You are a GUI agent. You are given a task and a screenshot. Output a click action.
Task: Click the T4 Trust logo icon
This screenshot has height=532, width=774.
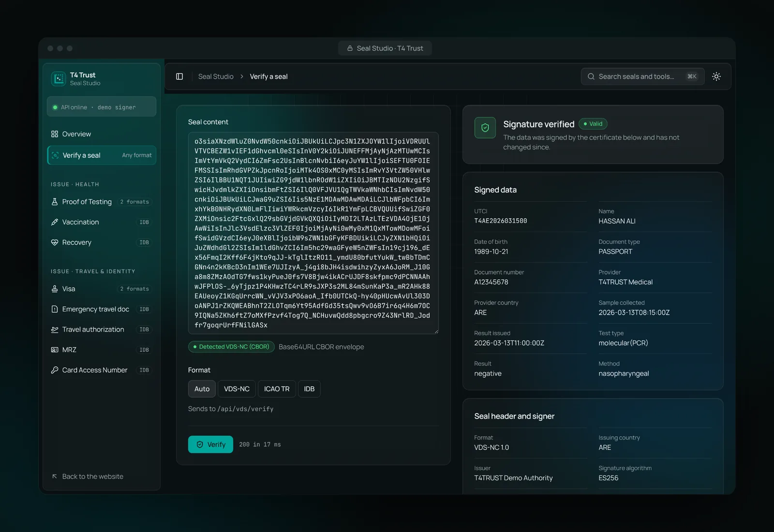(x=59, y=78)
